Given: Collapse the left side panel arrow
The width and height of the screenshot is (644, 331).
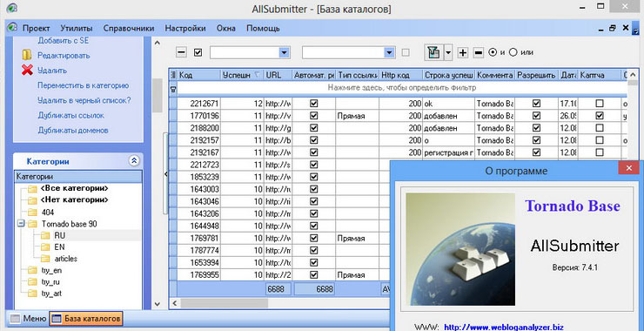Looking at the screenshot, I should (165, 174).
